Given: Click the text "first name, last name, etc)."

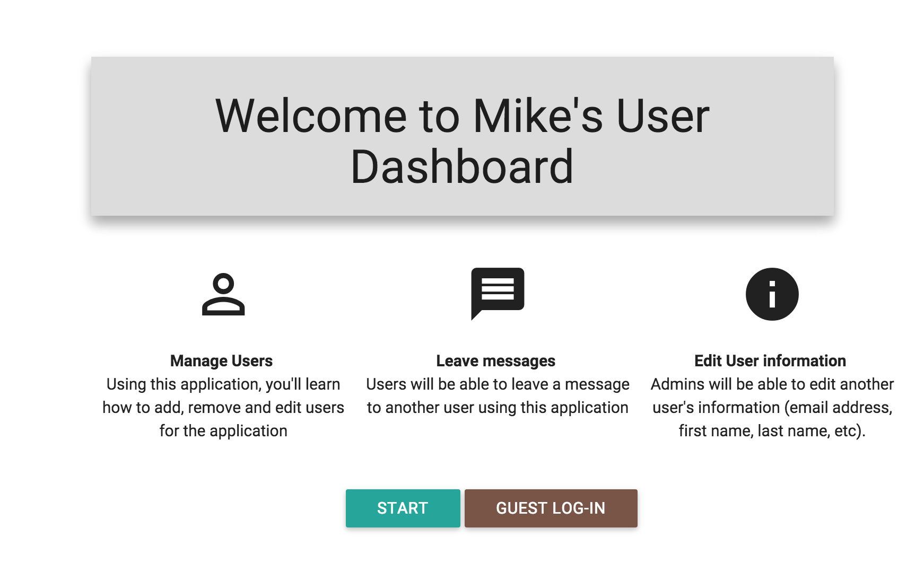Looking at the screenshot, I should click(772, 431).
